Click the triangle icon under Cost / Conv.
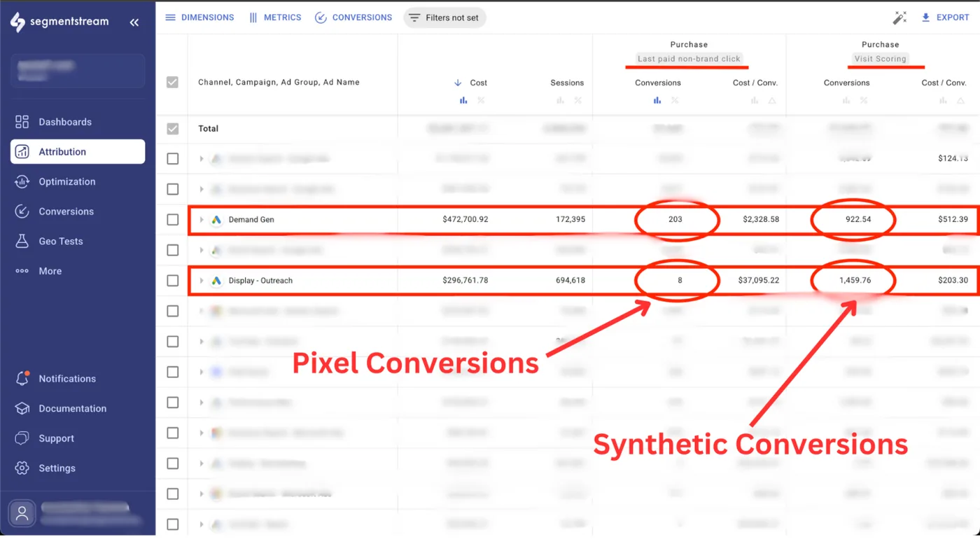The height and width of the screenshot is (551, 980). (773, 100)
